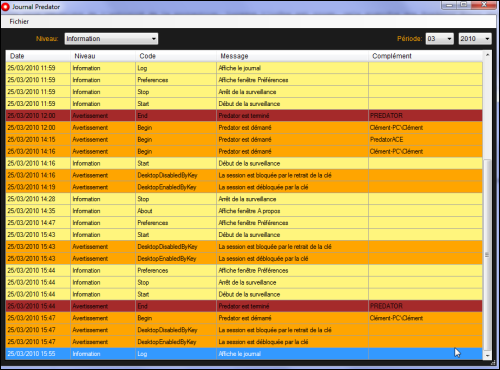The image size is (500, 370).
Task: Click the highlighted "25/03/2010 15:55" date cell
Action: [x=38, y=354]
